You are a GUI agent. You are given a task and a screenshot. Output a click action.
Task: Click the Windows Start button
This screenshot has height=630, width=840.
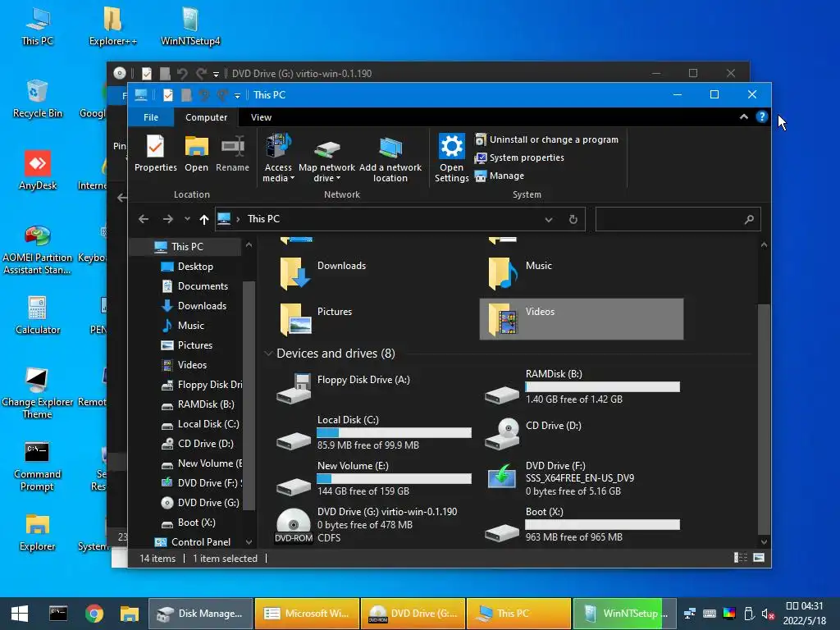click(20, 614)
